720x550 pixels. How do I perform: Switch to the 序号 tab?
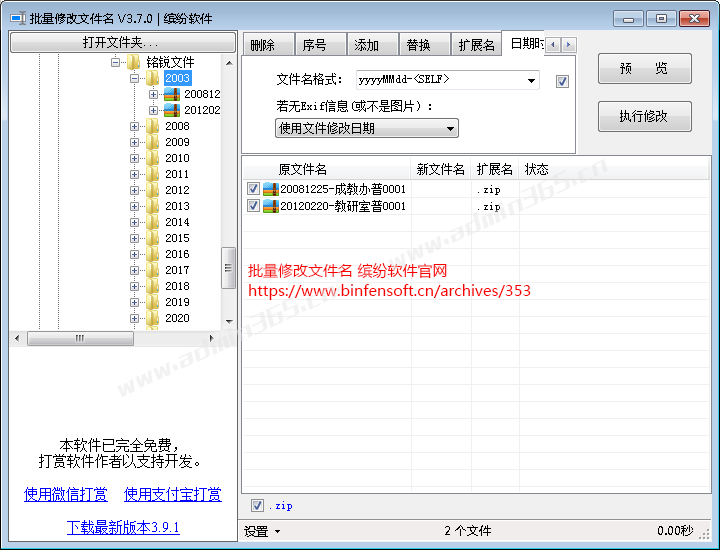[320, 45]
